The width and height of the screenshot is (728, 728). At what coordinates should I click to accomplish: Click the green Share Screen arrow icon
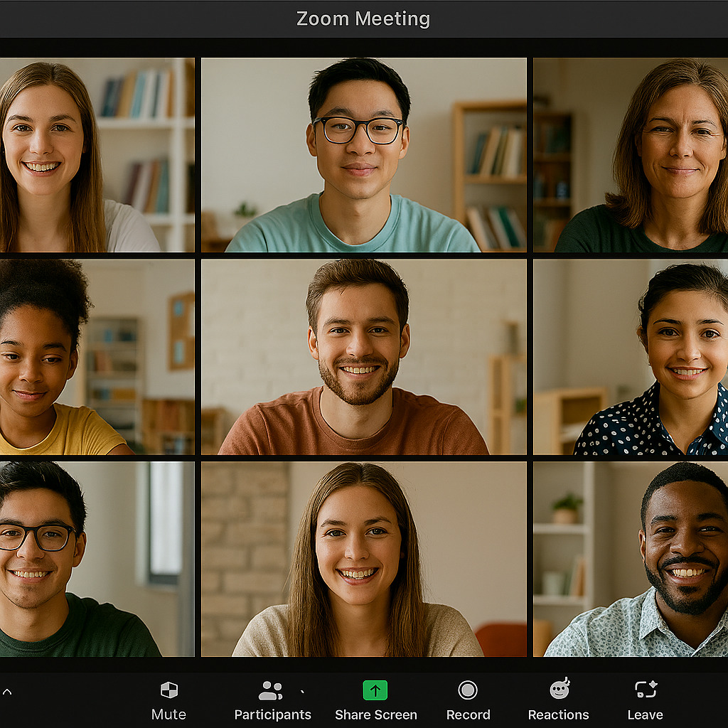click(x=375, y=690)
